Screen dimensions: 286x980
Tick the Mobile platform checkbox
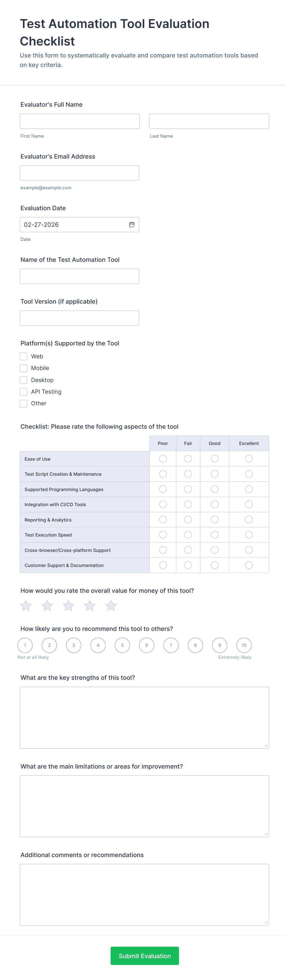click(24, 368)
